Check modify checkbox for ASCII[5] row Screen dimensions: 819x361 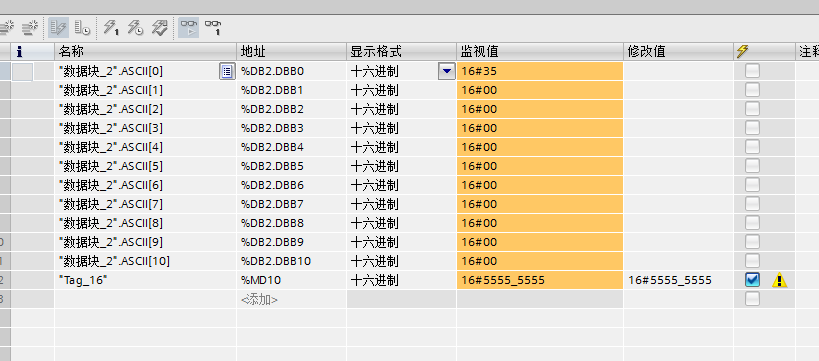click(x=752, y=166)
